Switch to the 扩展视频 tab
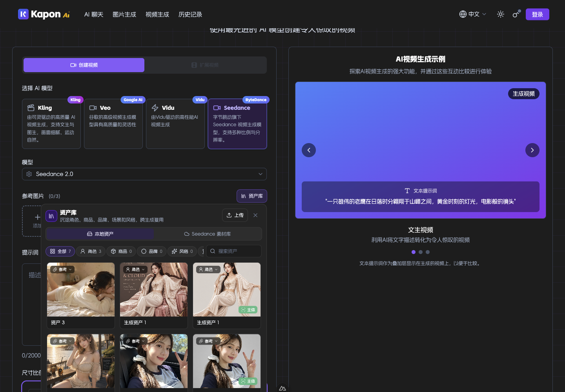Screen dimensions: 565x392 [205, 65]
